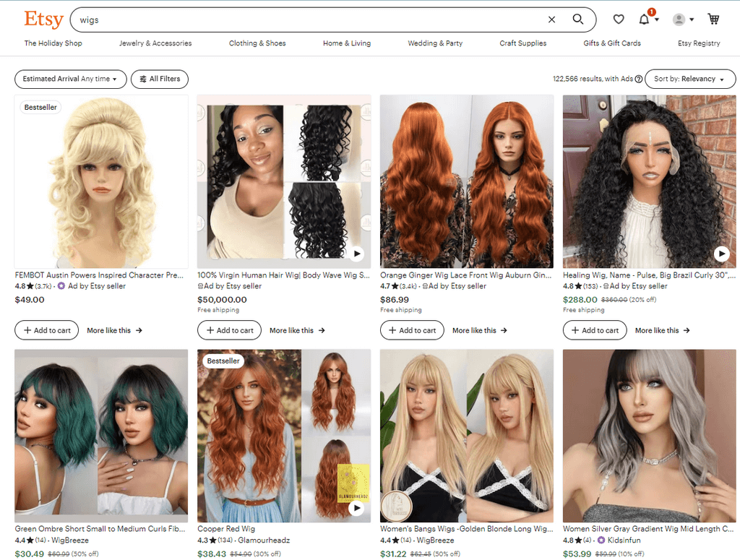Open favorites via the heart icon
Image resolution: width=740 pixels, height=560 pixels.
point(619,19)
